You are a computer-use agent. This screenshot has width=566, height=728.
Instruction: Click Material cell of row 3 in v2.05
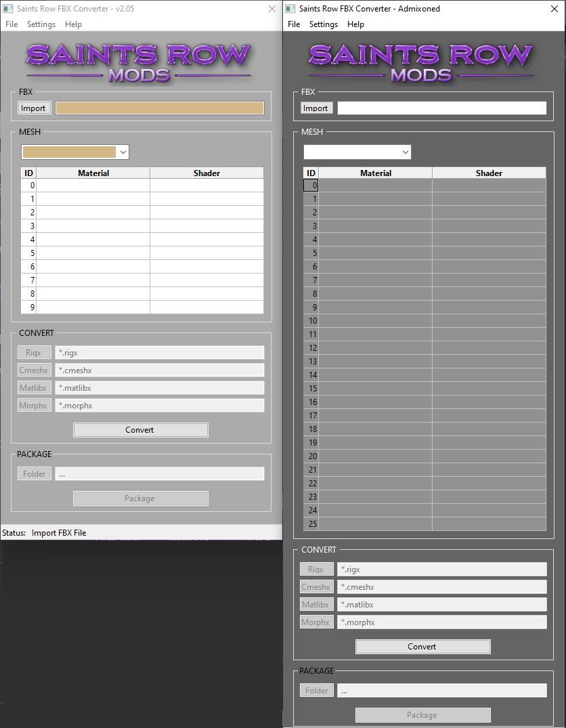coord(93,226)
